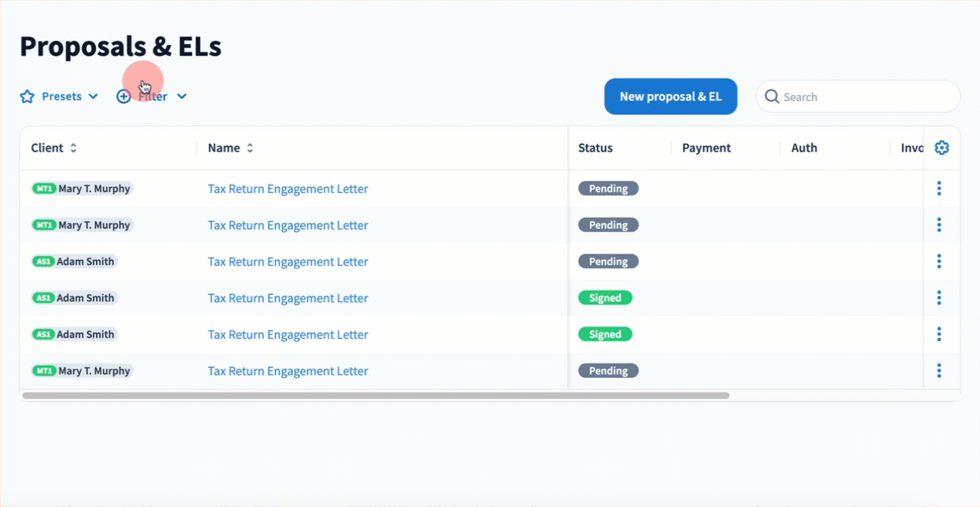Open three-dot menu for third row

point(939,262)
